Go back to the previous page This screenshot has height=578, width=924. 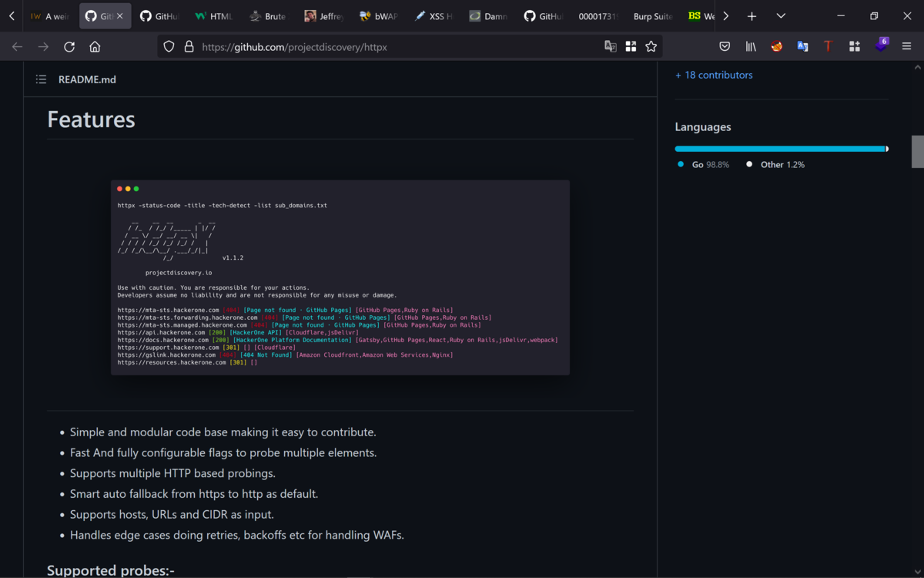[17, 47]
